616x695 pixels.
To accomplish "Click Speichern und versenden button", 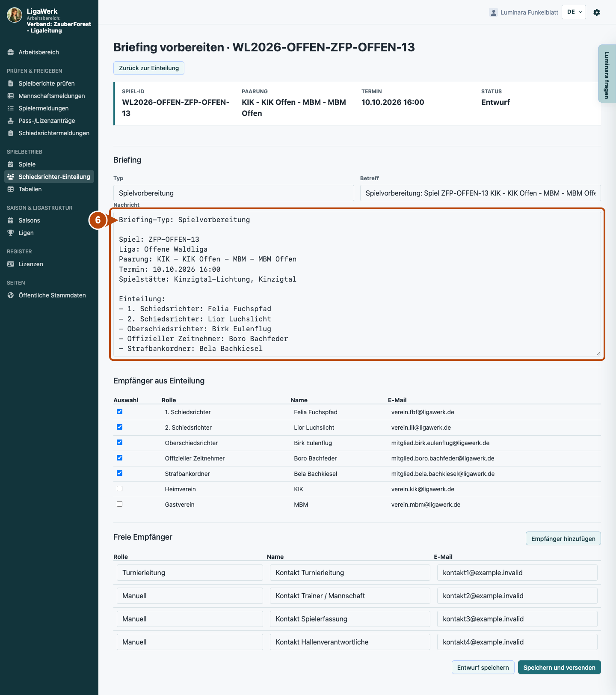I will (x=559, y=668).
